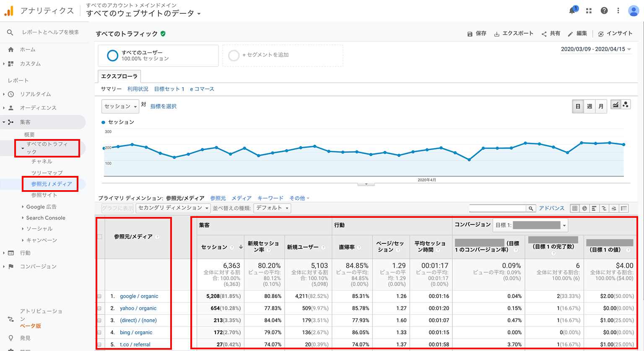The height and width of the screenshot is (351, 644).
Task: Click the Discover (発見) lightbulb icon
Action: pyautogui.click(x=11, y=338)
